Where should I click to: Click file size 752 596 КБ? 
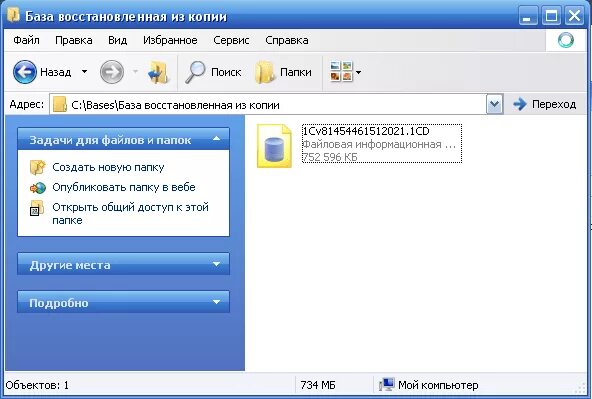click(330, 157)
